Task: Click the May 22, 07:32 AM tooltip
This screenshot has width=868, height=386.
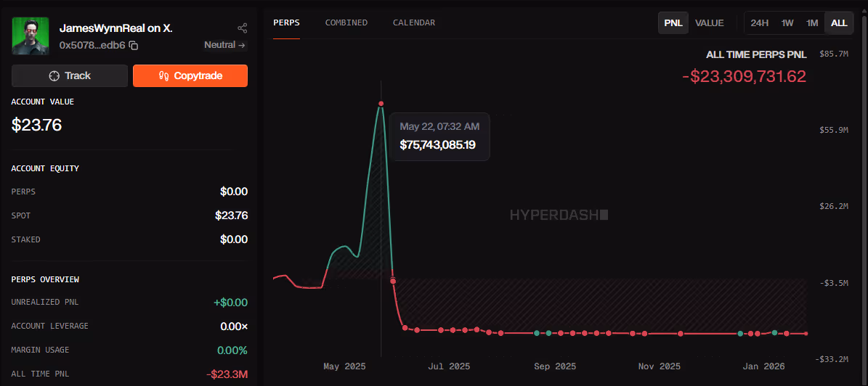Action: tap(439, 136)
